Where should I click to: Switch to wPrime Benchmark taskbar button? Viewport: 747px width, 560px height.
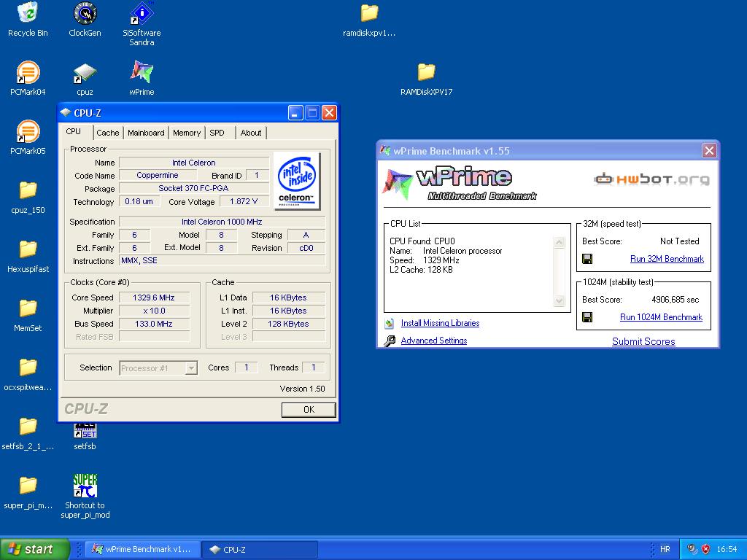click(x=142, y=549)
